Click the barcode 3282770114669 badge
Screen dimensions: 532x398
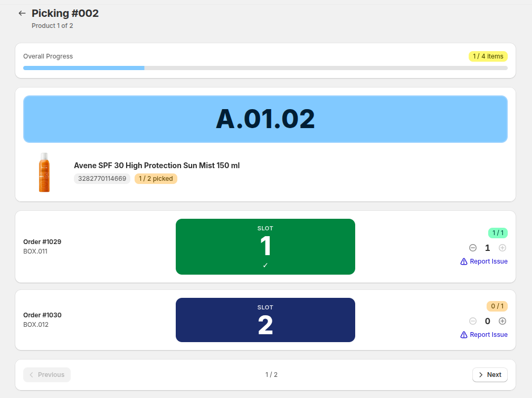pos(102,179)
